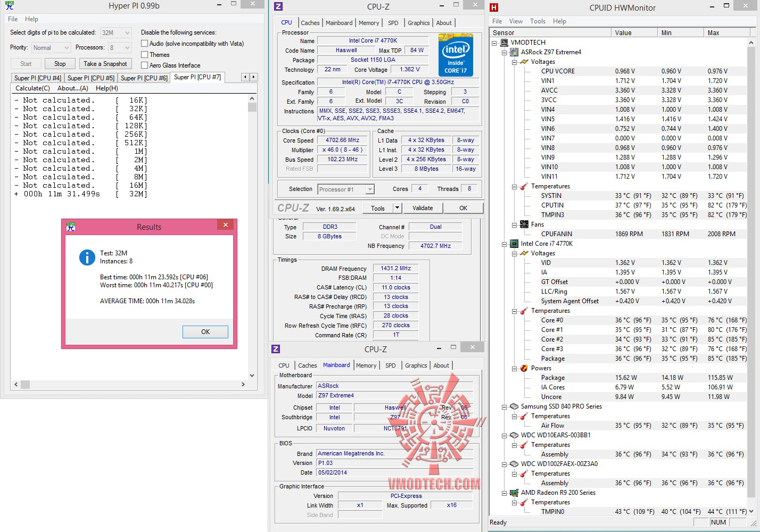The width and height of the screenshot is (760, 532).
Task: Click the right tab-scroll arrow in Hyper PI
Action: point(253,77)
